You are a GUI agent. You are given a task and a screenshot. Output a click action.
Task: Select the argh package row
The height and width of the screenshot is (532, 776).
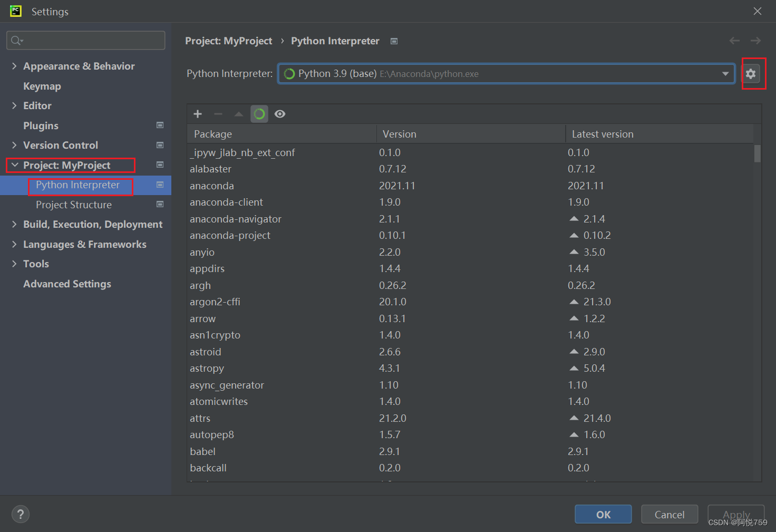[x=471, y=285]
